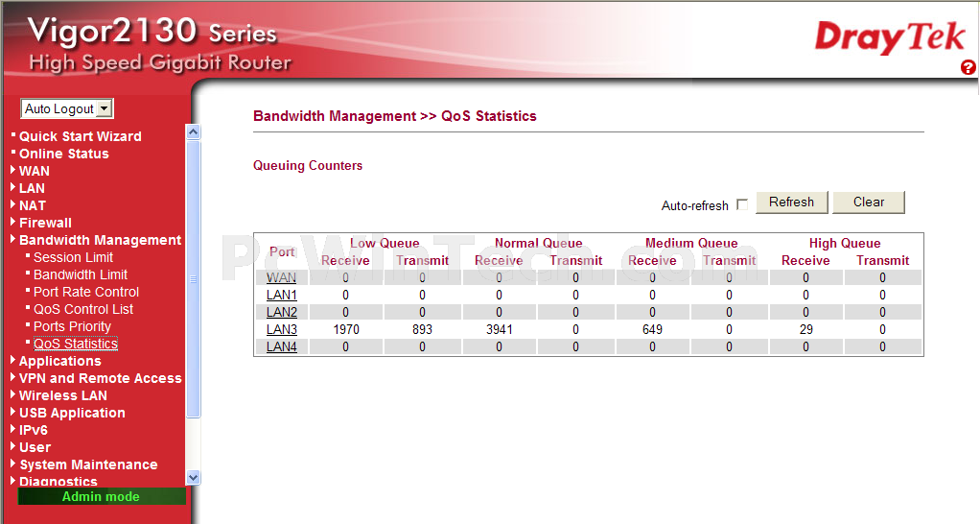Select Port Rate Control menu item
Viewport: 980px width, 524px height.
[x=85, y=292]
